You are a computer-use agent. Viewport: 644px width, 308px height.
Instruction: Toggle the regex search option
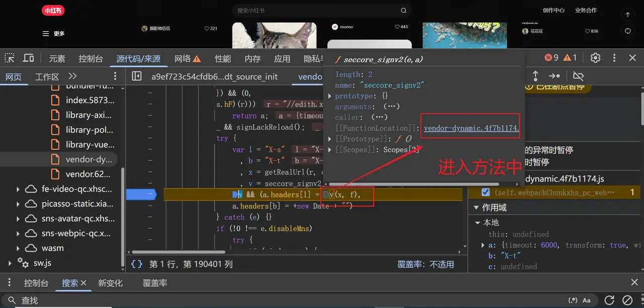click(573, 300)
